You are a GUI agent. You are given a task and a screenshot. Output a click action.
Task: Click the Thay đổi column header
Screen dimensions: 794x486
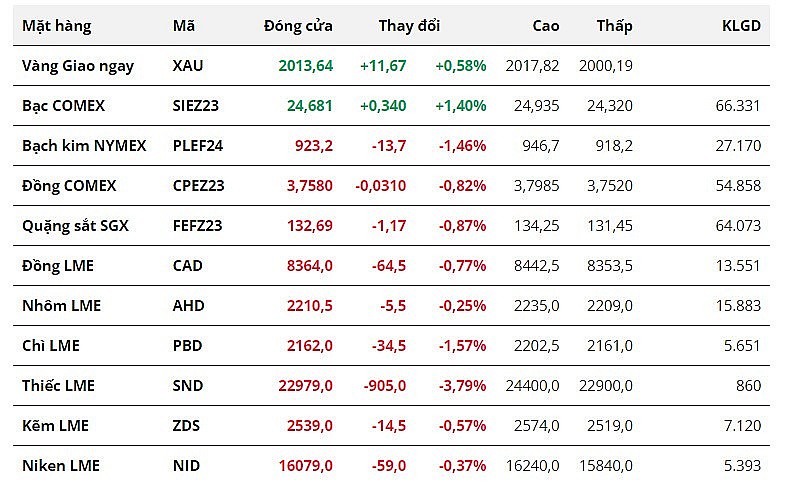409,26
